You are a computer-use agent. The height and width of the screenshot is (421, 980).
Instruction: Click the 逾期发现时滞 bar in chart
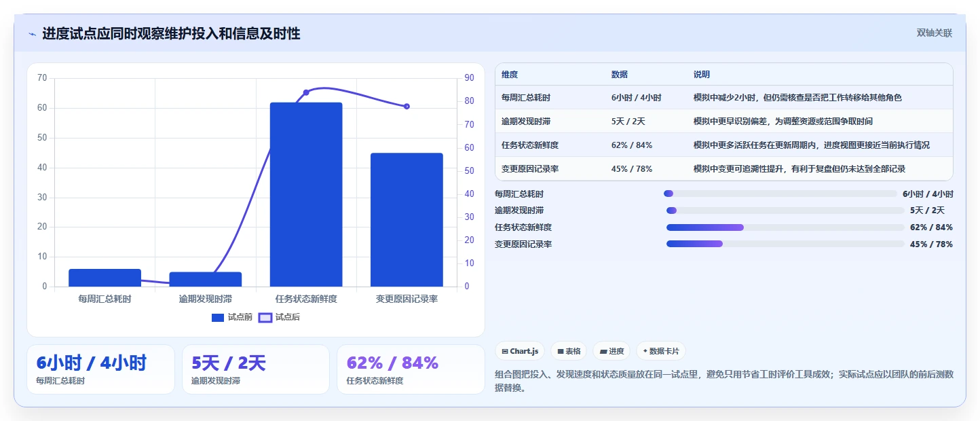(x=206, y=279)
